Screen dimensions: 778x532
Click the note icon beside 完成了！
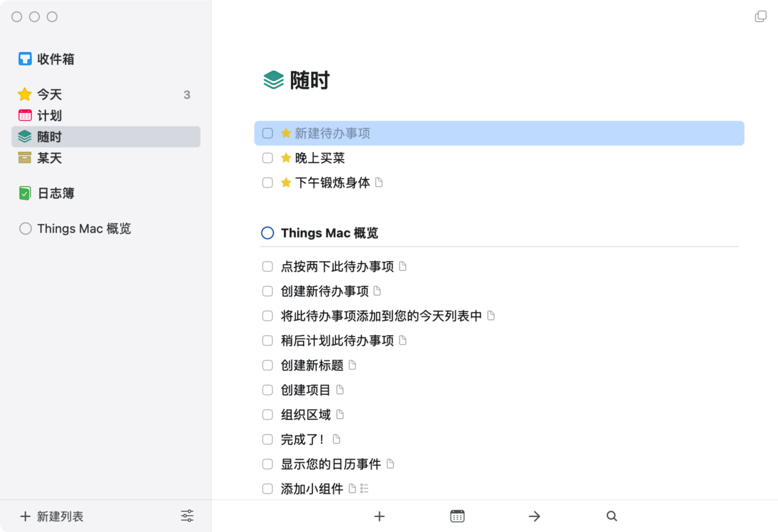coord(336,439)
